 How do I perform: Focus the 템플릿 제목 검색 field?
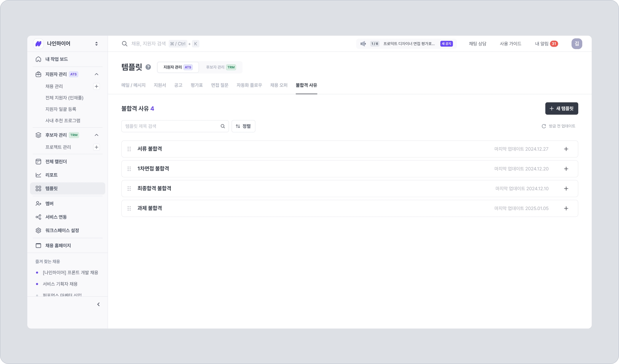(175, 126)
